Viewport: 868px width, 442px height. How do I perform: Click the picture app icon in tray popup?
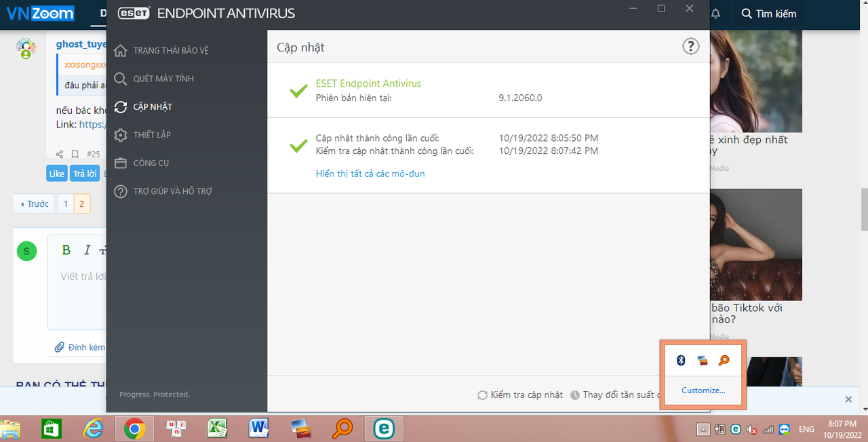(x=703, y=361)
